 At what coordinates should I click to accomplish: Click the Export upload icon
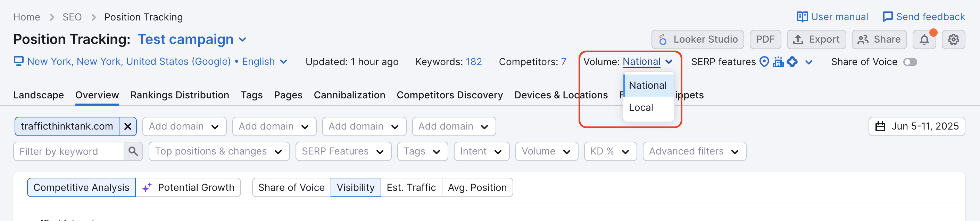tap(798, 39)
